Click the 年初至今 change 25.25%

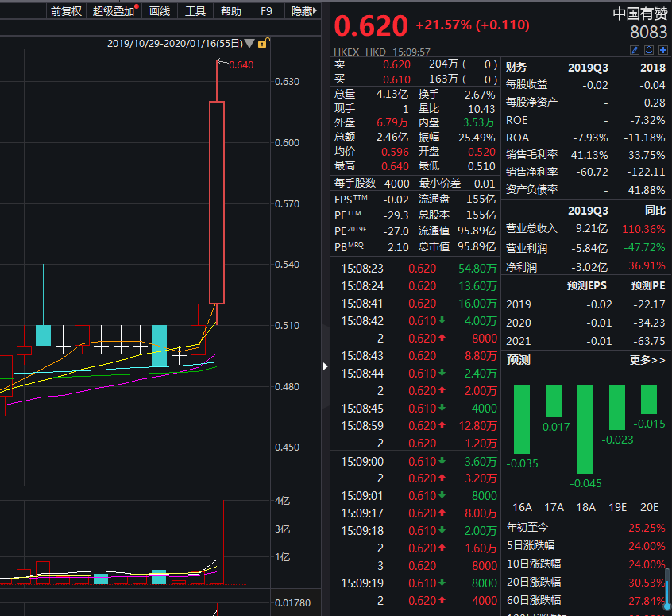tap(647, 528)
